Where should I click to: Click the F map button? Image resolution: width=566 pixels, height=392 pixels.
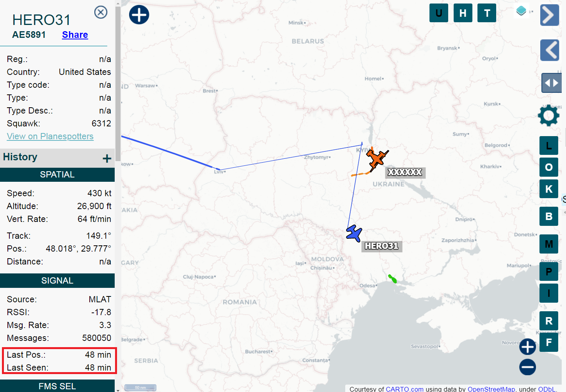pyautogui.click(x=549, y=342)
